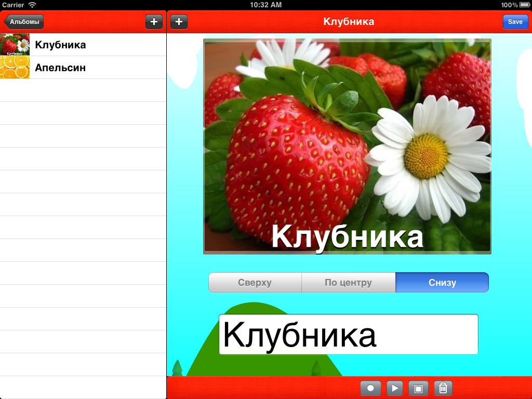Choose Снизу caption position

coord(442,283)
